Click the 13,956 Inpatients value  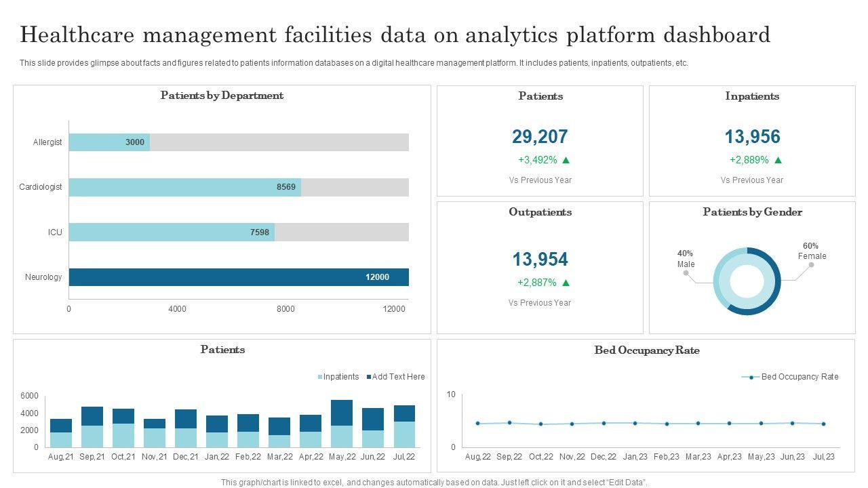pyautogui.click(x=752, y=137)
